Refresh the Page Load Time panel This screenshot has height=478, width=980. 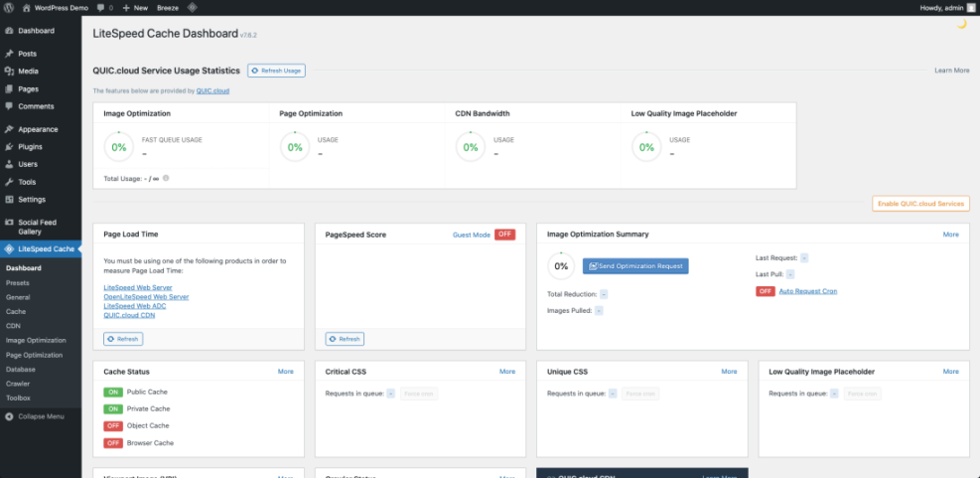click(123, 339)
